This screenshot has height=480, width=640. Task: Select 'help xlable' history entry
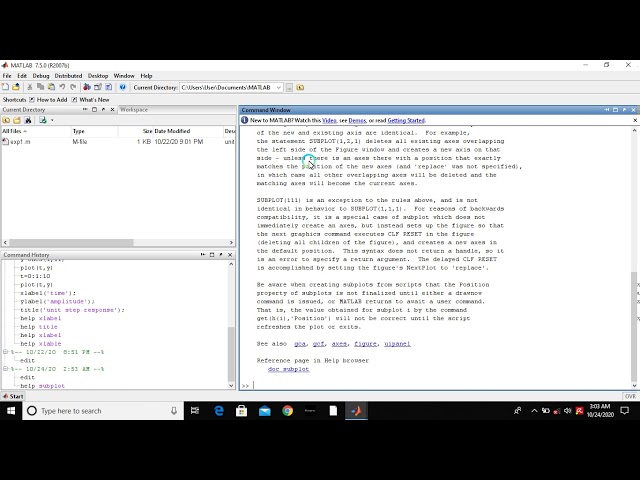pos(41,344)
